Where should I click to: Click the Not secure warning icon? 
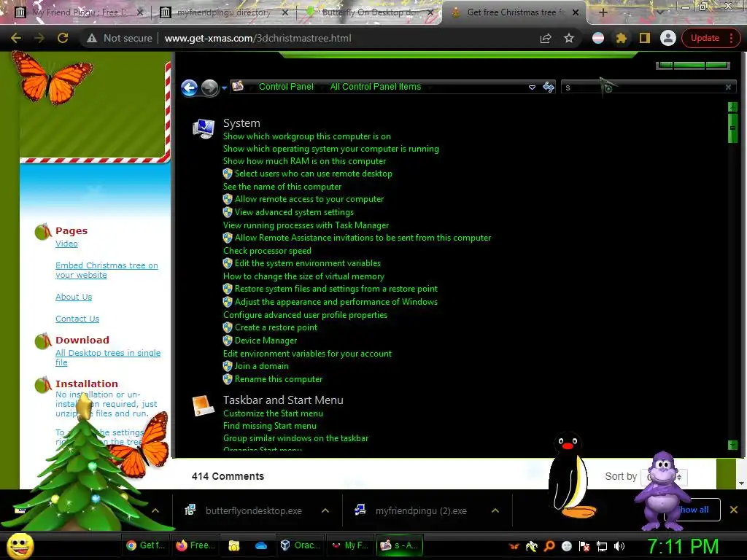(92, 38)
